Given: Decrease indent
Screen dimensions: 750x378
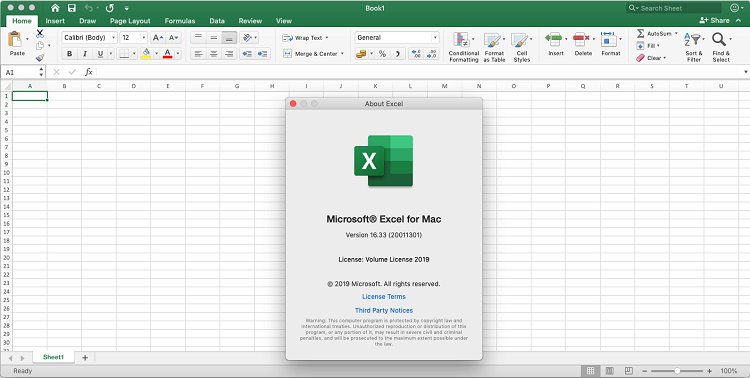Looking at the screenshot, I should [247, 54].
